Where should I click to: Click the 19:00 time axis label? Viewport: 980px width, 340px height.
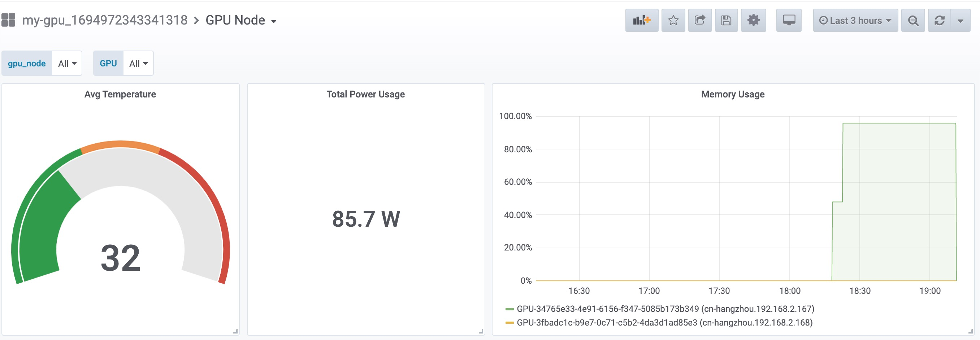click(930, 291)
